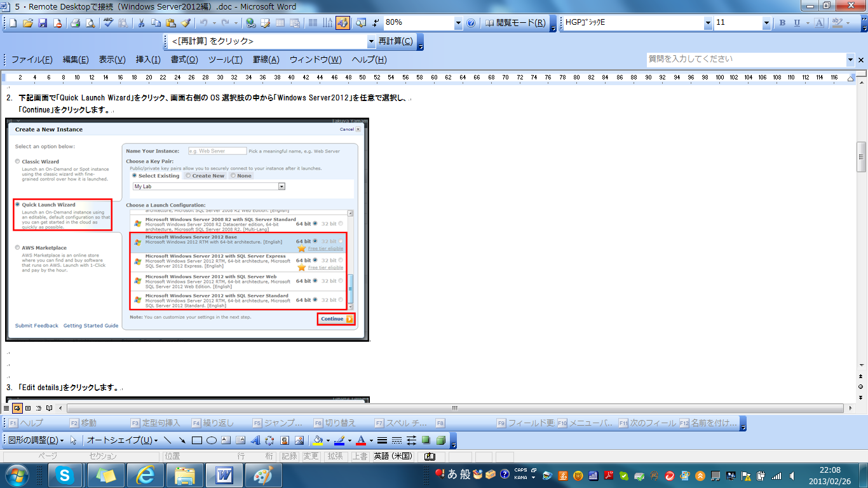Open Print Preview from toolbar
This screenshot has width=868, height=488.
click(x=90, y=23)
